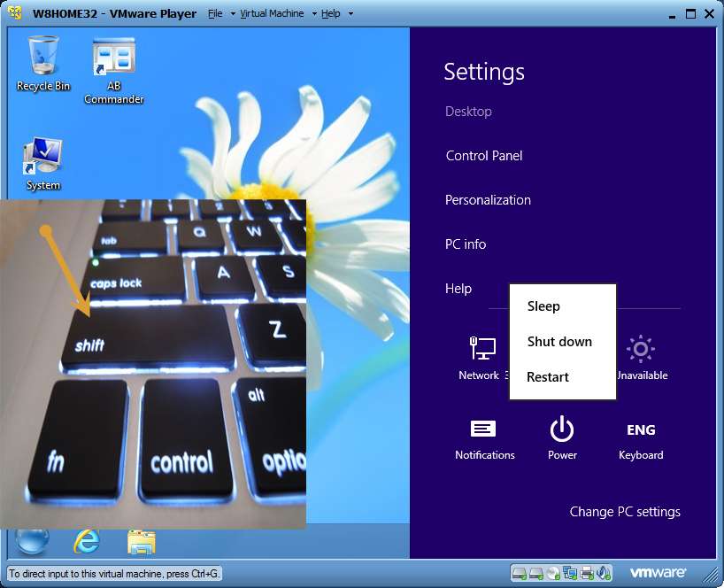The width and height of the screenshot is (724, 588).
Task: Select Restart from the power menu
Action: pos(548,377)
